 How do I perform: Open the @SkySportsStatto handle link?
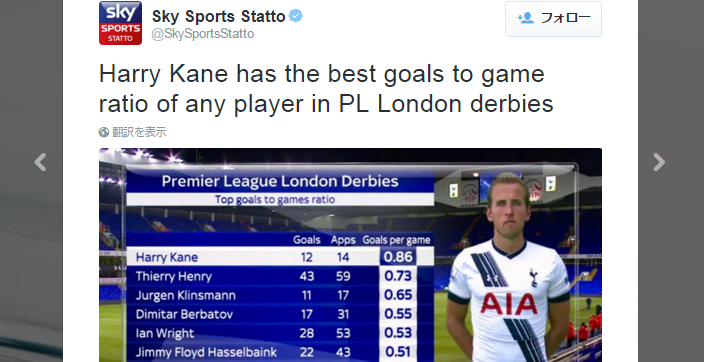[203, 34]
